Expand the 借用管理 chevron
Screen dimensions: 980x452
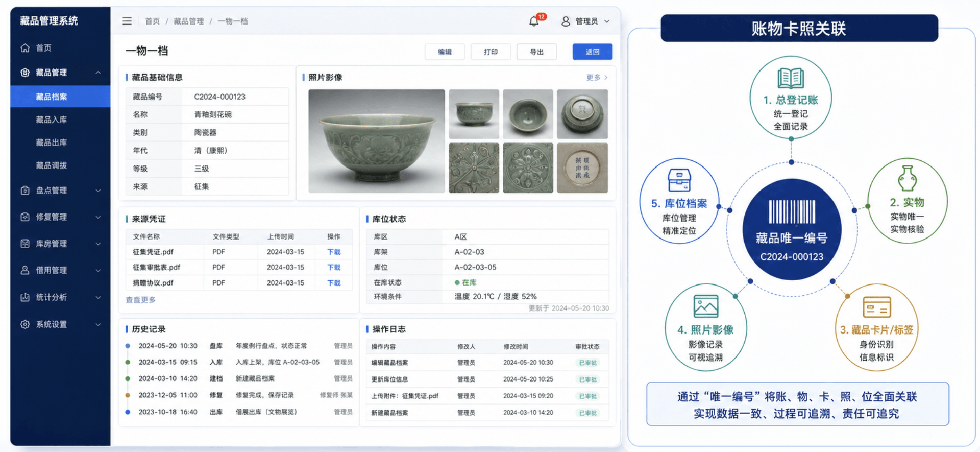click(98, 270)
